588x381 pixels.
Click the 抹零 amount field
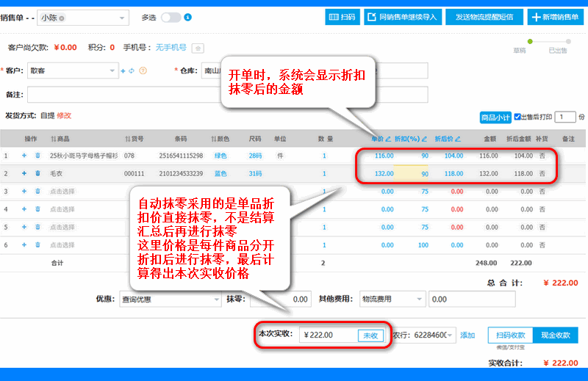[280, 299]
